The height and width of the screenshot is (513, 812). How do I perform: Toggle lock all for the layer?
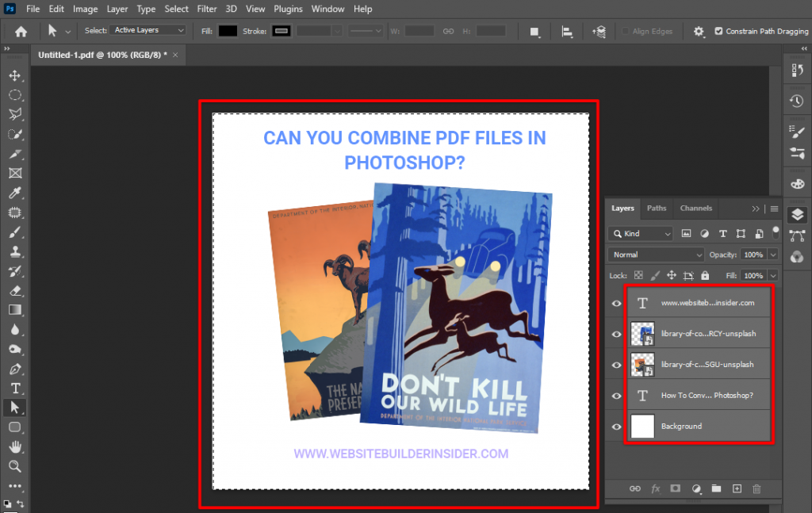pos(705,275)
